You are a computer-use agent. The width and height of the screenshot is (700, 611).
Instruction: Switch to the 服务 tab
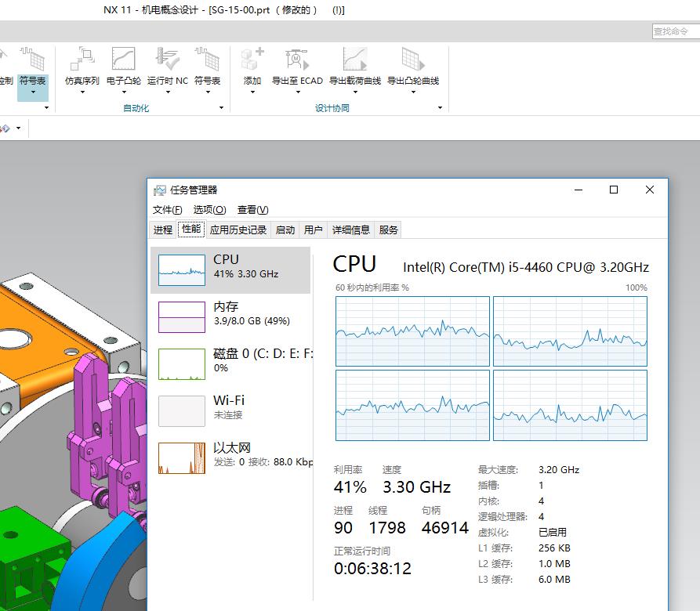click(x=388, y=230)
